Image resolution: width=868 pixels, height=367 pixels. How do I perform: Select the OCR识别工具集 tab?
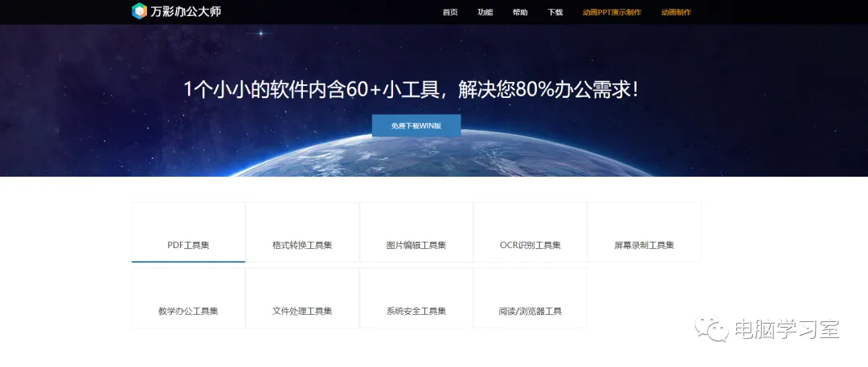(530, 232)
